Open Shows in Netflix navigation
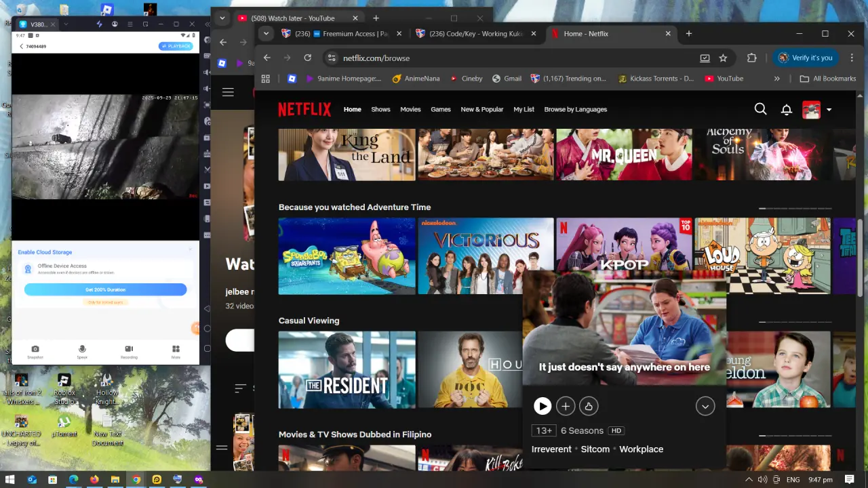The height and width of the screenshot is (488, 868). [x=380, y=109]
